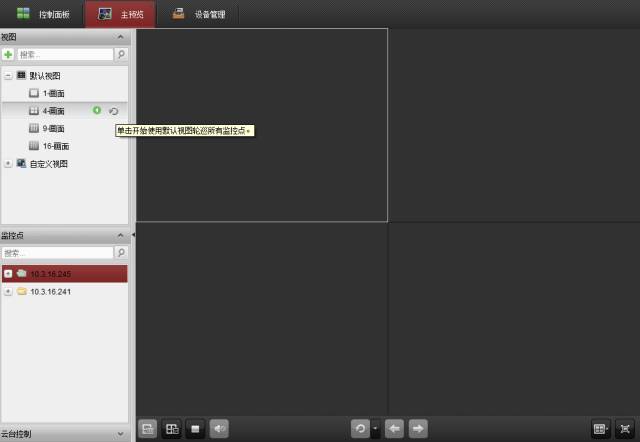Viewport: 640px width, 442px height.
Task: Click the green add view button
Action: tap(8, 54)
